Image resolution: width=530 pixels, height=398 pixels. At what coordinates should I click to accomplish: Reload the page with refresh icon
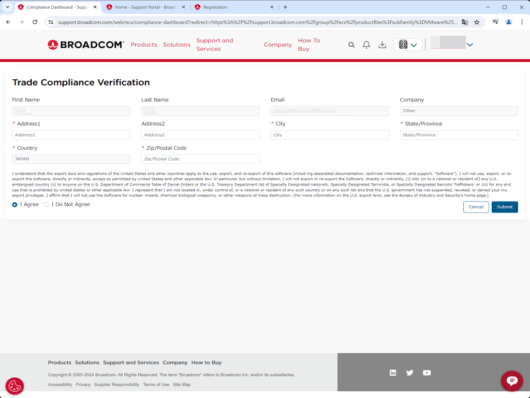coord(35,22)
